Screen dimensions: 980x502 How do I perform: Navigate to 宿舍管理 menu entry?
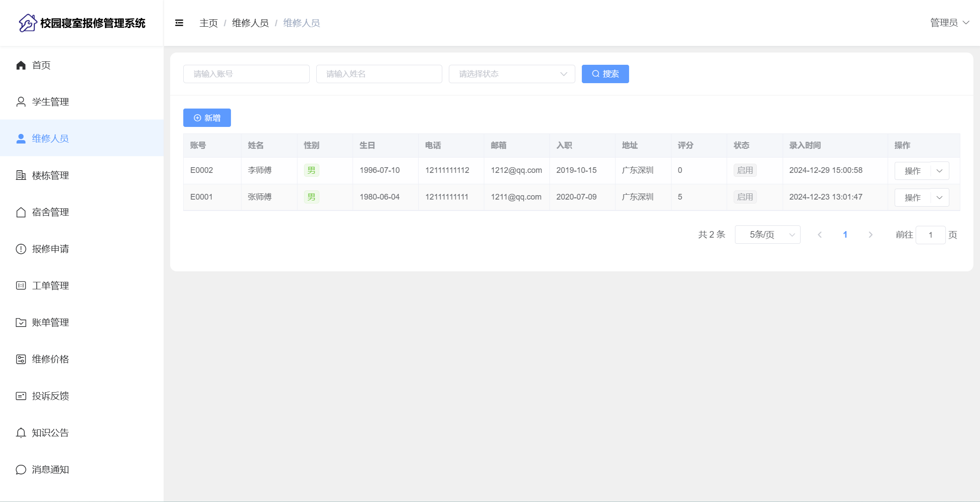coord(50,212)
